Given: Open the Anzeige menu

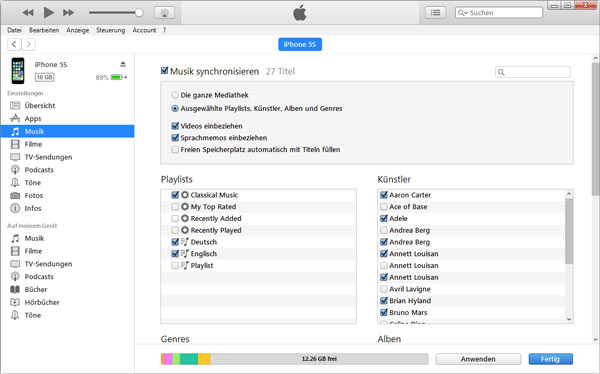Looking at the screenshot, I should pos(78,30).
